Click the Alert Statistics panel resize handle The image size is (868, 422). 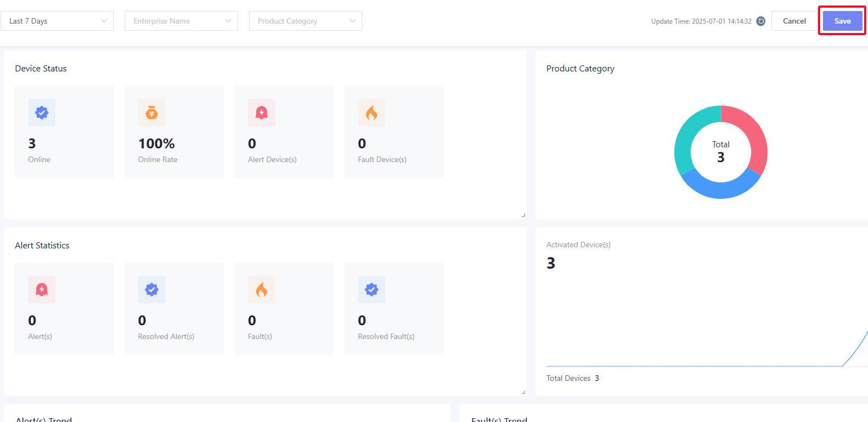[x=523, y=392]
